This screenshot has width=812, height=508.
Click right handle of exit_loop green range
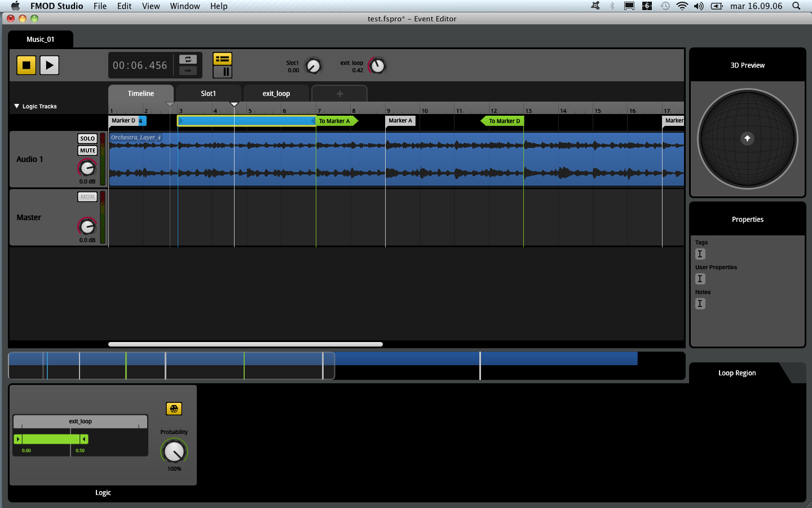[x=84, y=439]
